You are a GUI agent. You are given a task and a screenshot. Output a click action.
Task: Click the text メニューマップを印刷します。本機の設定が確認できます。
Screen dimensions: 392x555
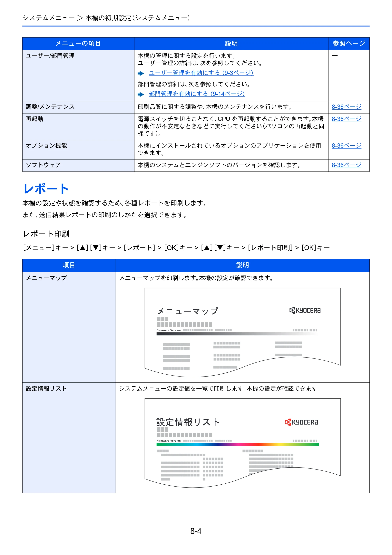click(196, 278)
